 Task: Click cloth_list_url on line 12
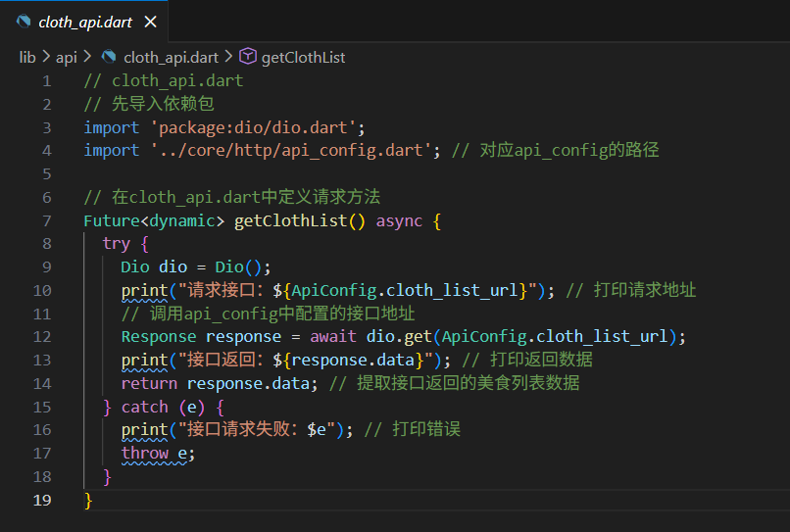(602, 336)
